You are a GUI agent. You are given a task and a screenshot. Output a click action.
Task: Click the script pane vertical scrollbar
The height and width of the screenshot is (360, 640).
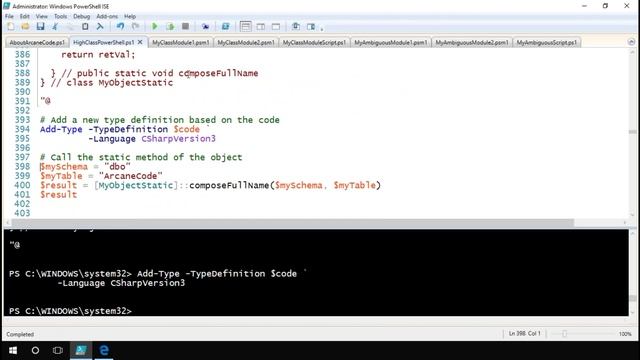632,133
